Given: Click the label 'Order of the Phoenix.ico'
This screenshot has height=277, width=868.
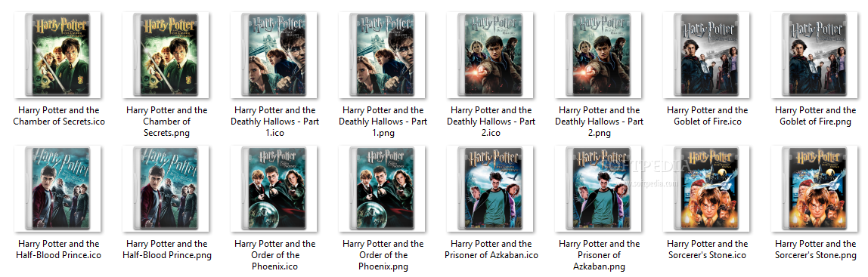Looking at the screenshot, I should coord(275,255).
